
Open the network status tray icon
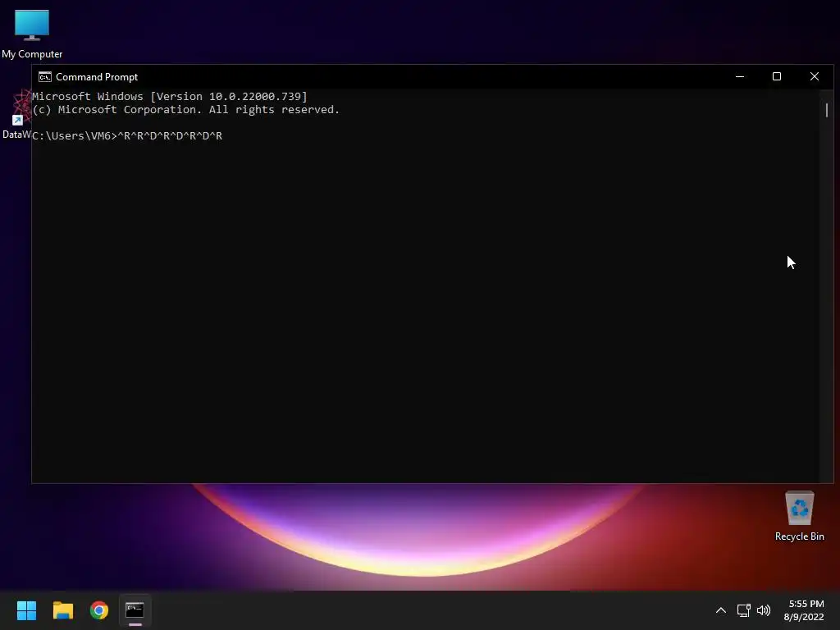pyautogui.click(x=743, y=610)
